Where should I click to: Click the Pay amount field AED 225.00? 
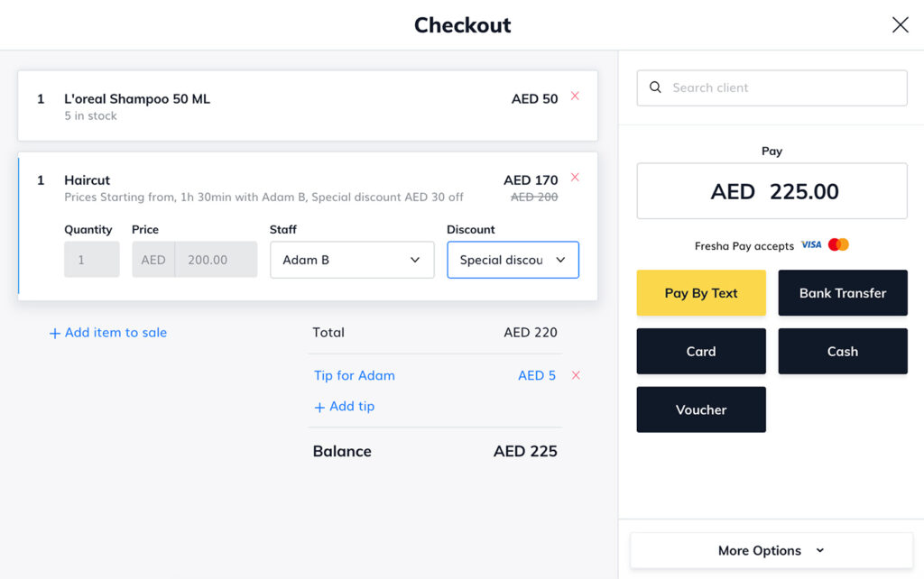[772, 191]
